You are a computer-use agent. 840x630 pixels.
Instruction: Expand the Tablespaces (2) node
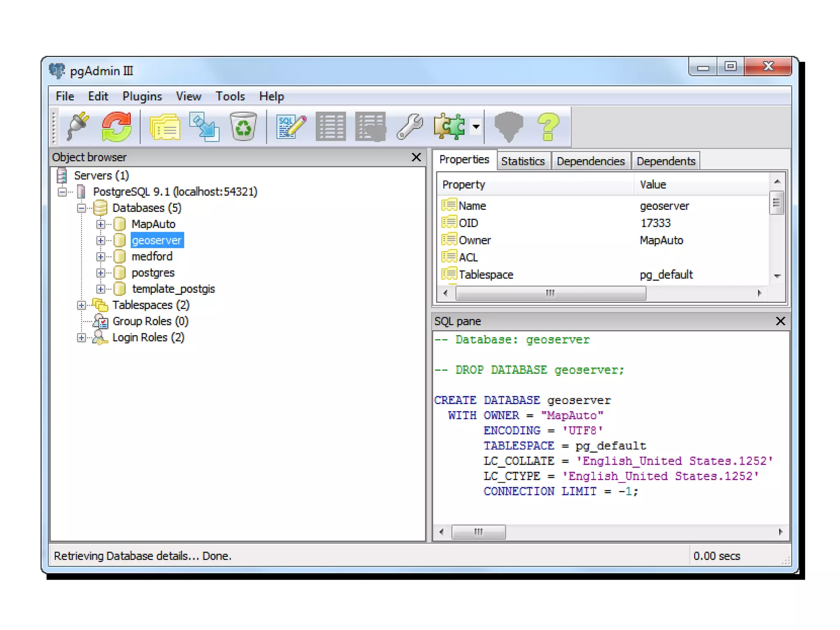coord(81,306)
